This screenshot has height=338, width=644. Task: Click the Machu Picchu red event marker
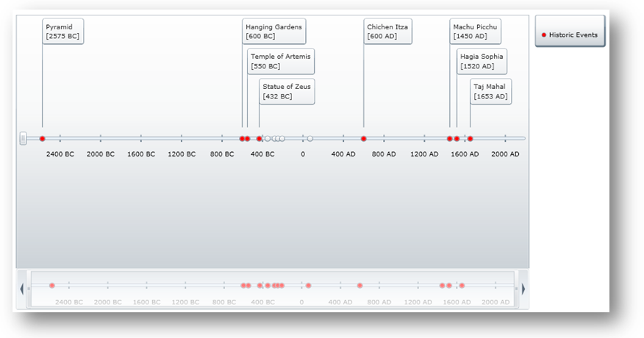pos(450,139)
